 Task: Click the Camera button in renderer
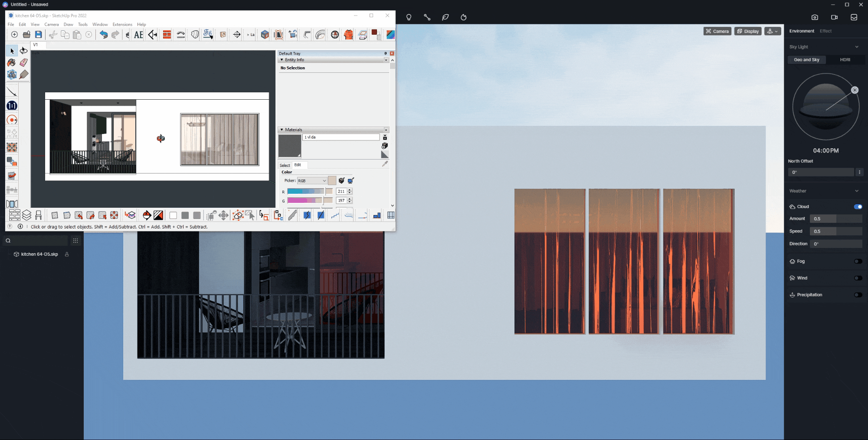pos(717,31)
